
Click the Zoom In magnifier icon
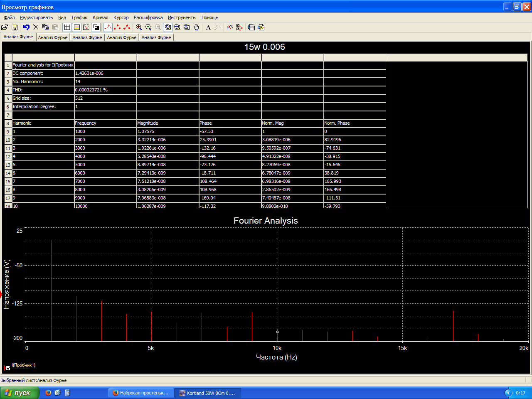pyautogui.click(x=139, y=27)
